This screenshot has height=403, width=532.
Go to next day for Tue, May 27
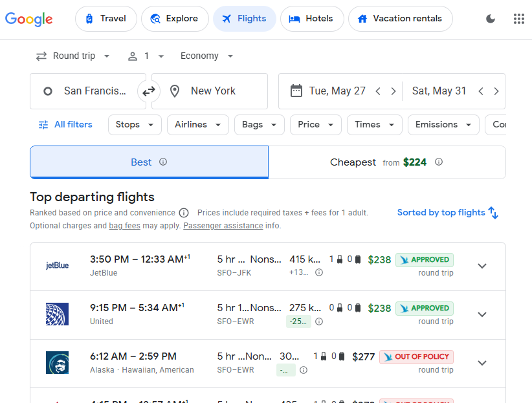point(393,91)
